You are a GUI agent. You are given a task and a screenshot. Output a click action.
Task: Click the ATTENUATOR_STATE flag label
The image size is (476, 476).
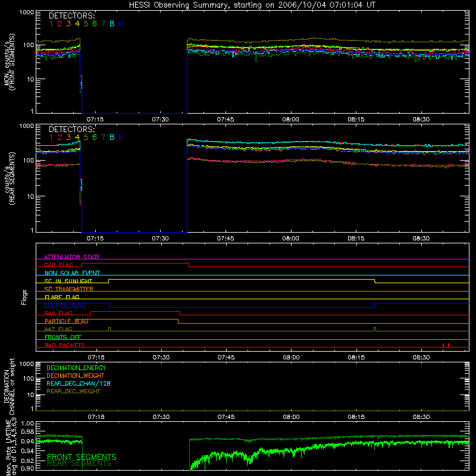click(x=72, y=257)
